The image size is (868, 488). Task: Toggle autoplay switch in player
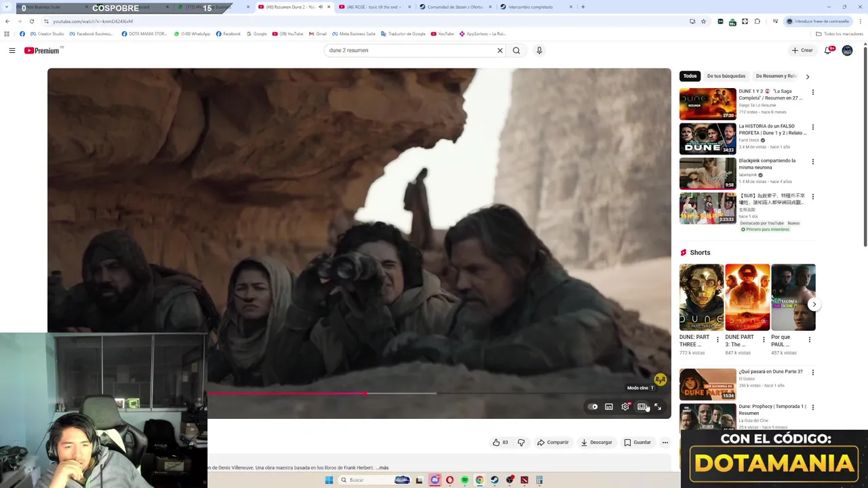point(593,407)
